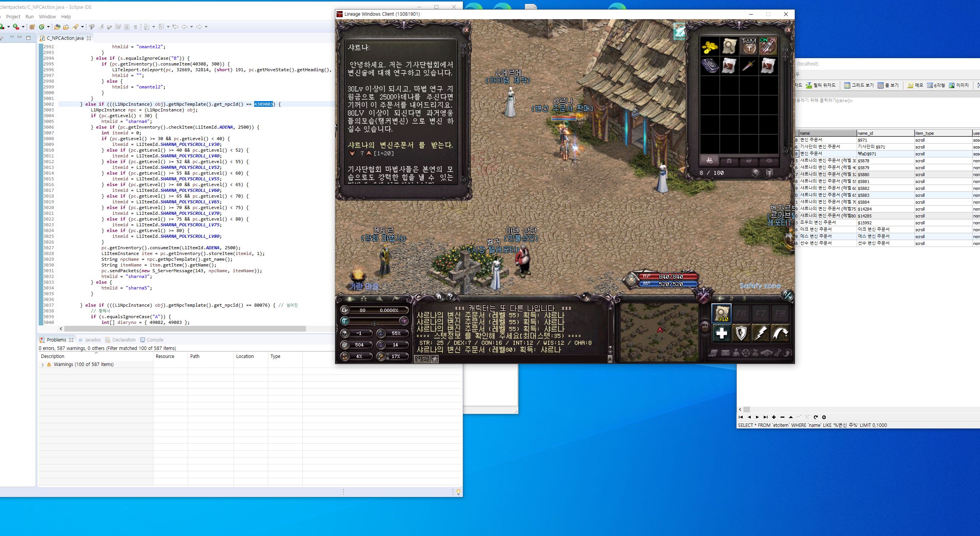
Task: Click the crossed swords combat emblem
Action: coord(704,296)
